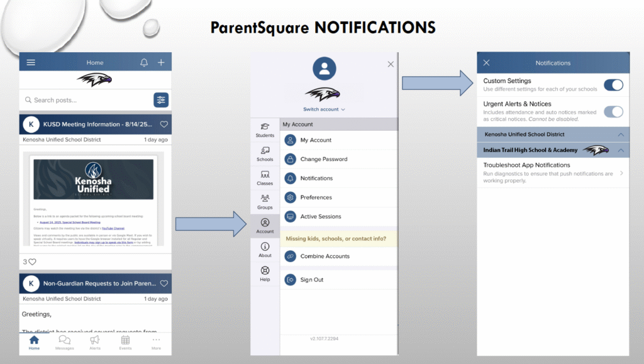
Task: Click into the Search posts field
Action: point(86,100)
